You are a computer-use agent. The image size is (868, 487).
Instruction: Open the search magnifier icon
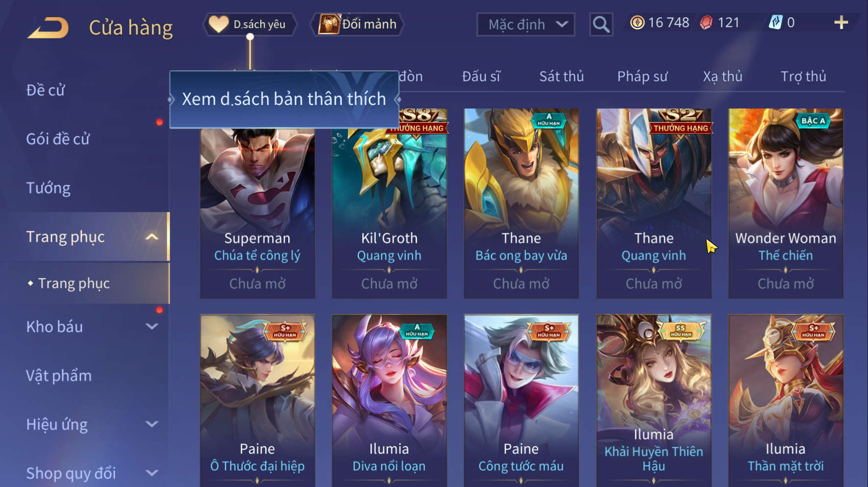click(x=601, y=24)
